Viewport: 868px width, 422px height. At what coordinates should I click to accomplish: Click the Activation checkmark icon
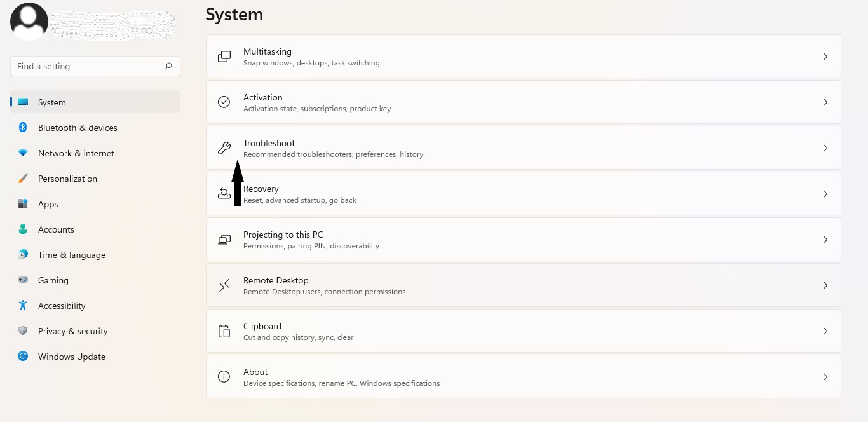[224, 102]
